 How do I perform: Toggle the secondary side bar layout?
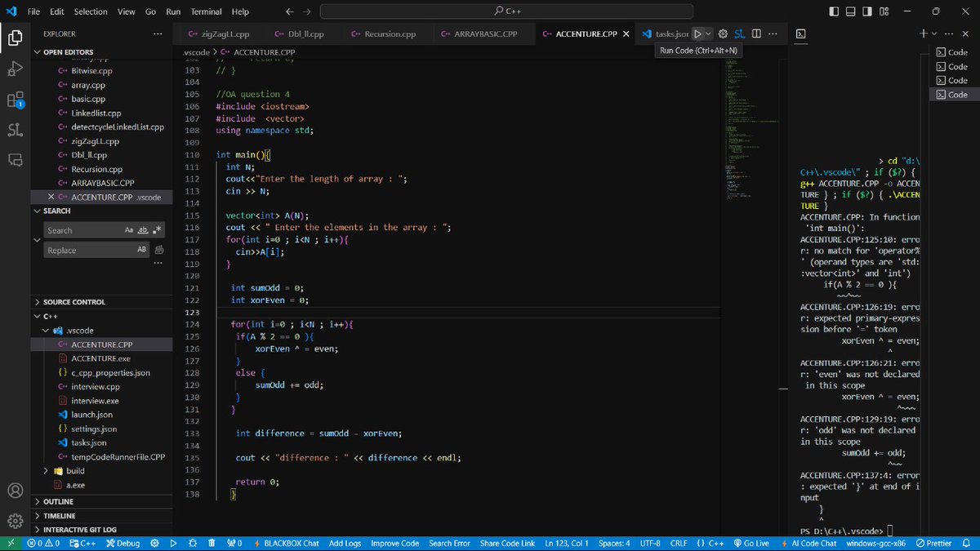868,11
